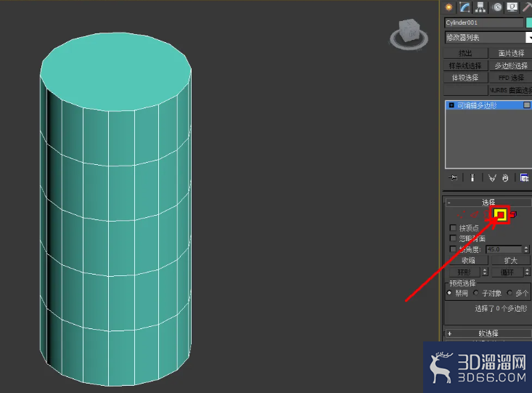The height and width of the screenshot is (393, 532).
Task: Click the 循环 loop button
Action: click(507, 272)
